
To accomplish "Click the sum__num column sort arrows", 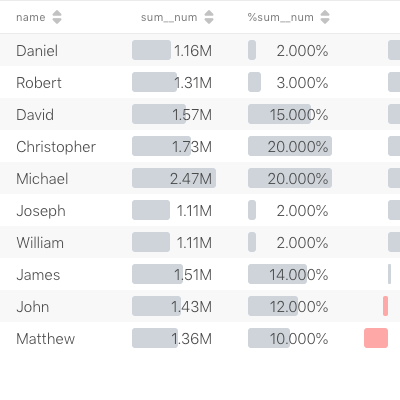I will pyautogui.click(x=209, y=17).
